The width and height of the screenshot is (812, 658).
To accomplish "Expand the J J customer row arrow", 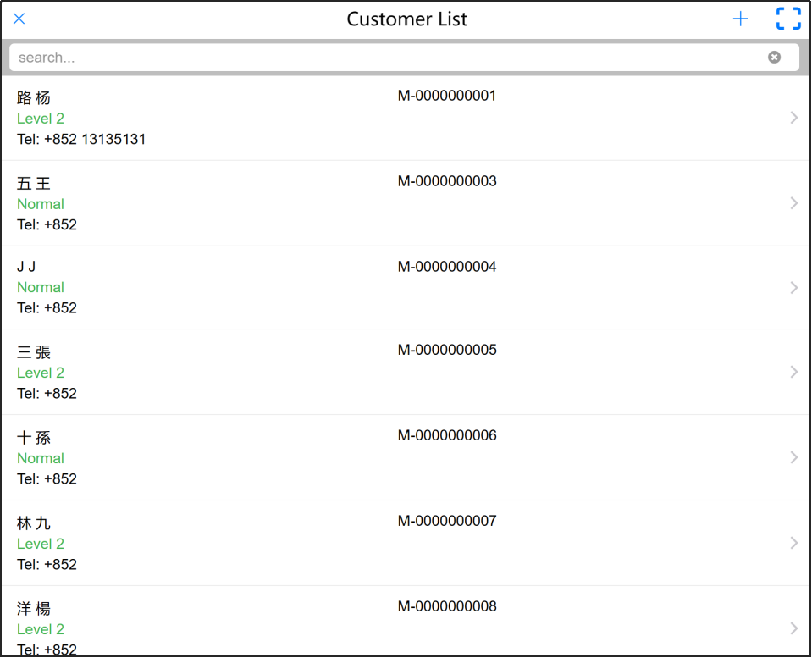I will pyautogui.click(x=793, y=288).
